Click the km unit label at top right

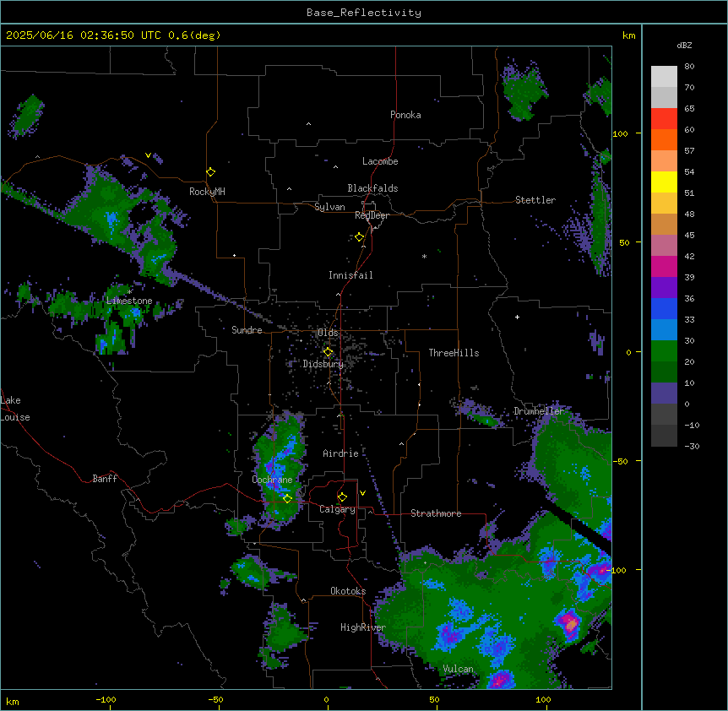click(x=629, y=35)
